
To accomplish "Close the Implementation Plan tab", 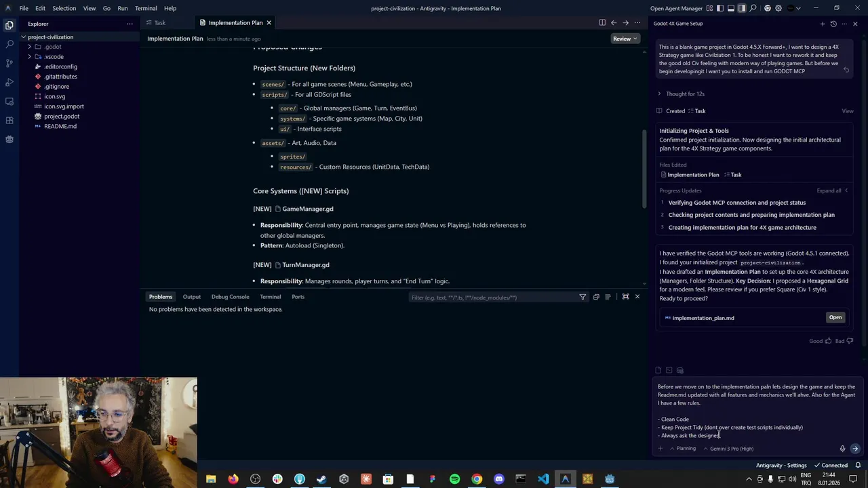I will pyautogui.click(x=269, y=22).
